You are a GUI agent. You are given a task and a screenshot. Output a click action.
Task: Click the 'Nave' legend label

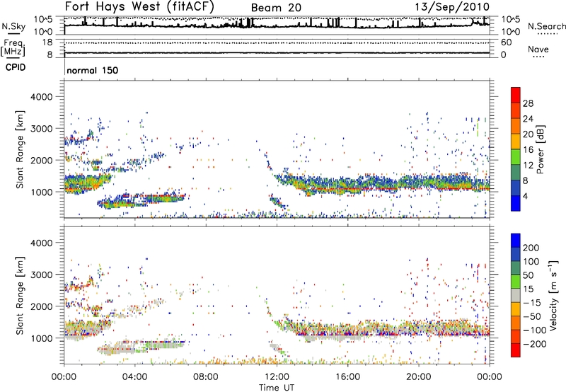(538, 50)
